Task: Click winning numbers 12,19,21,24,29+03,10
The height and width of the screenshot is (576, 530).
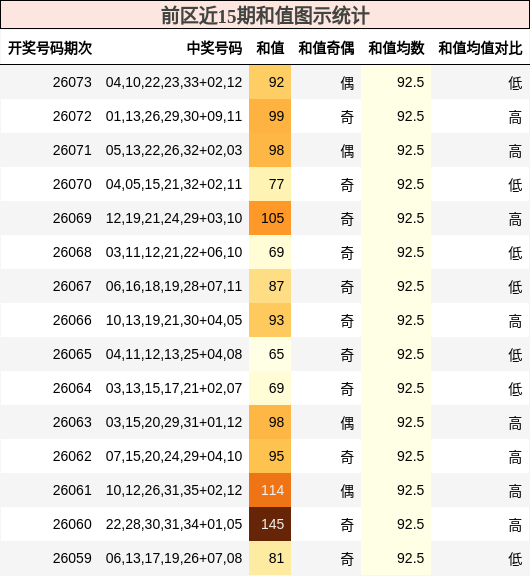Action: tap(174, 218)
